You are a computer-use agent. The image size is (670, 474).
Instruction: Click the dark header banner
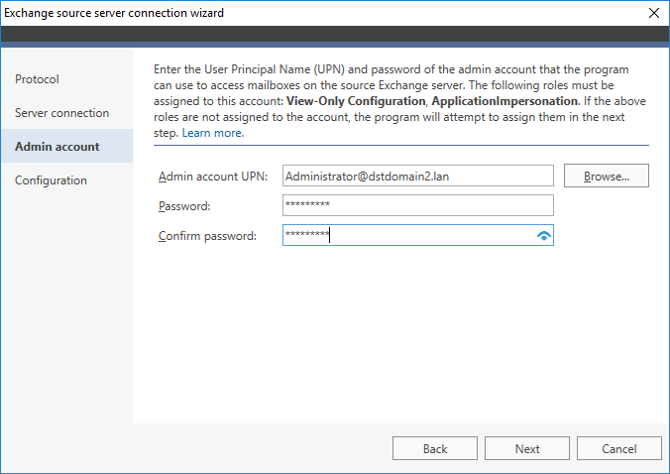335,36
